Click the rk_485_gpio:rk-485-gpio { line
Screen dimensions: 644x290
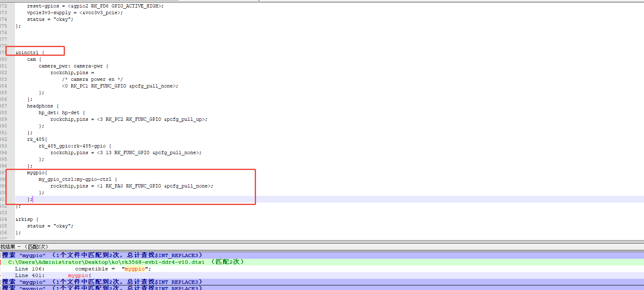75,146
